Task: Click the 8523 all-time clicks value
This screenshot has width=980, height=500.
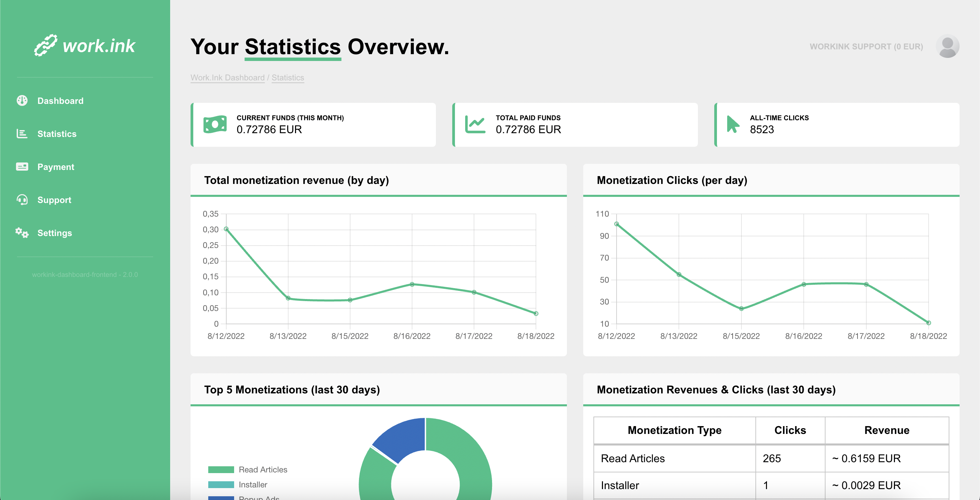Action: pos(762,129)
